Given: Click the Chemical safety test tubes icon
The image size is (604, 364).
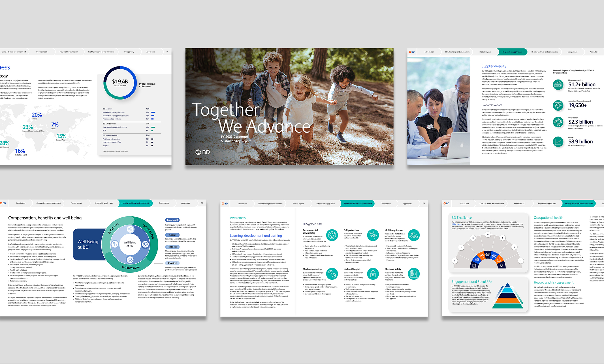Looking at the screenshot, I should click(x=414, y=274).
